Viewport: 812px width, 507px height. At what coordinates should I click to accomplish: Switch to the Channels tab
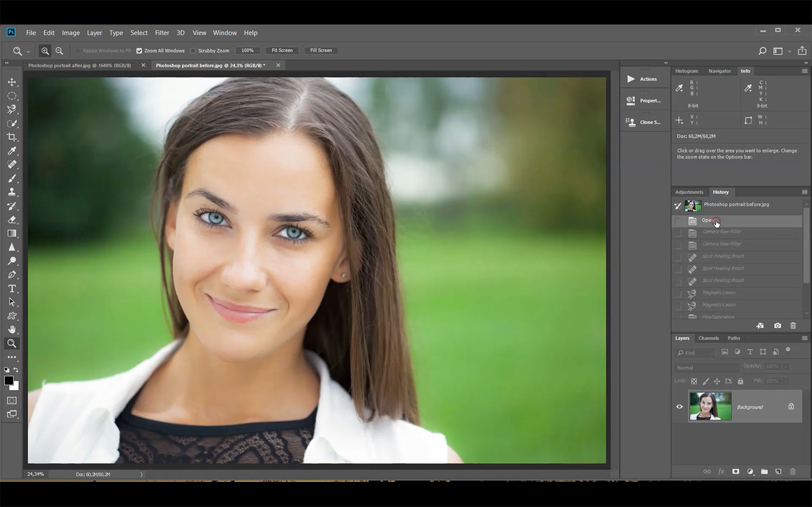coord(708,338)
